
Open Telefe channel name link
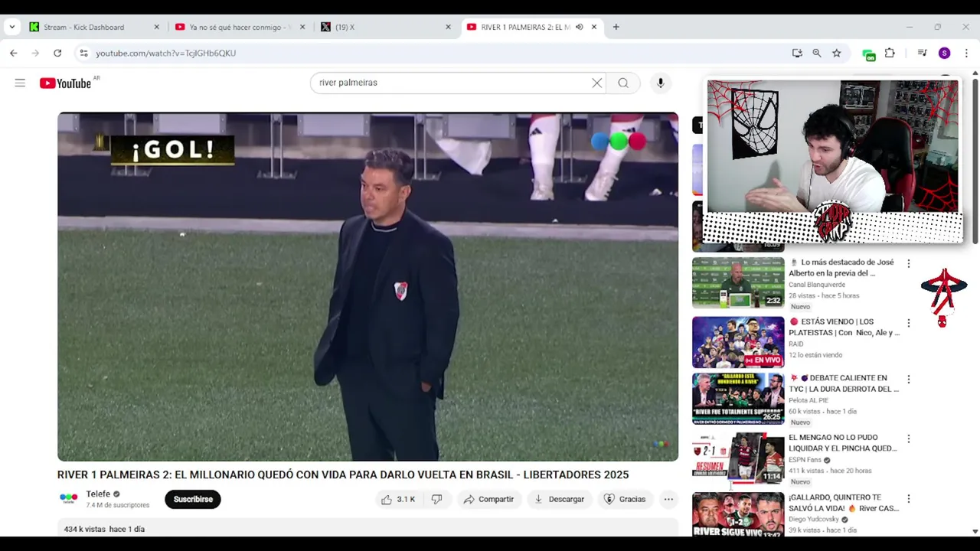(98, 494)
